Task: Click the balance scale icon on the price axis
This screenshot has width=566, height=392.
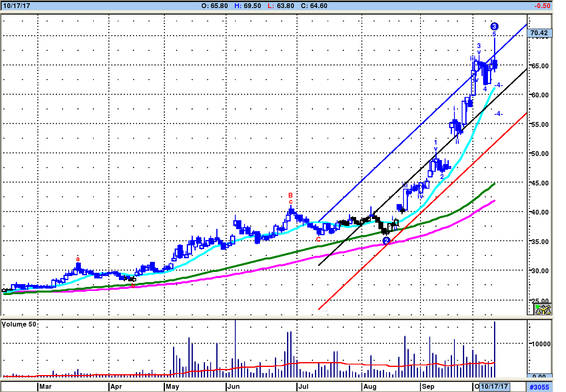Action: pos(543,310)
